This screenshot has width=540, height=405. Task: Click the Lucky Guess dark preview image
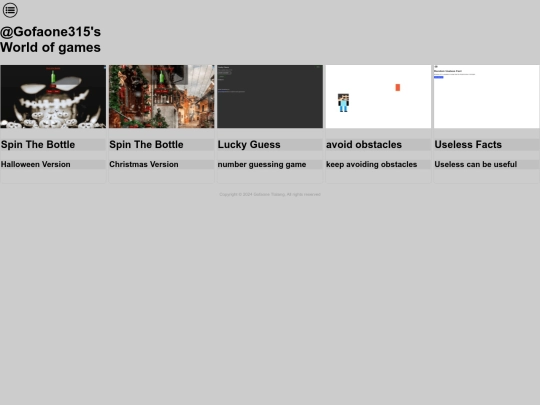click(270, 96)
